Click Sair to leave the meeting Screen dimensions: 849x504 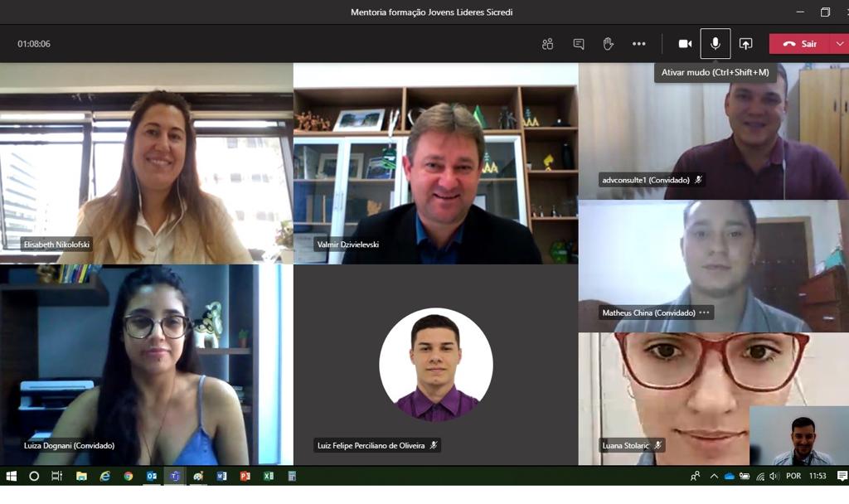click(800, 44)
